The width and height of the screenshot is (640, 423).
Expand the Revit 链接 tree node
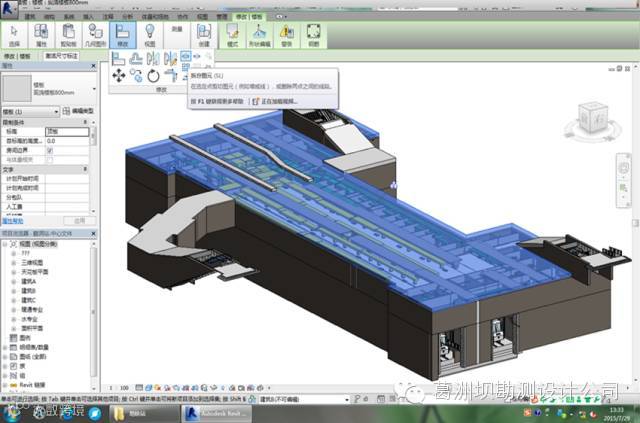click(7, 384)
